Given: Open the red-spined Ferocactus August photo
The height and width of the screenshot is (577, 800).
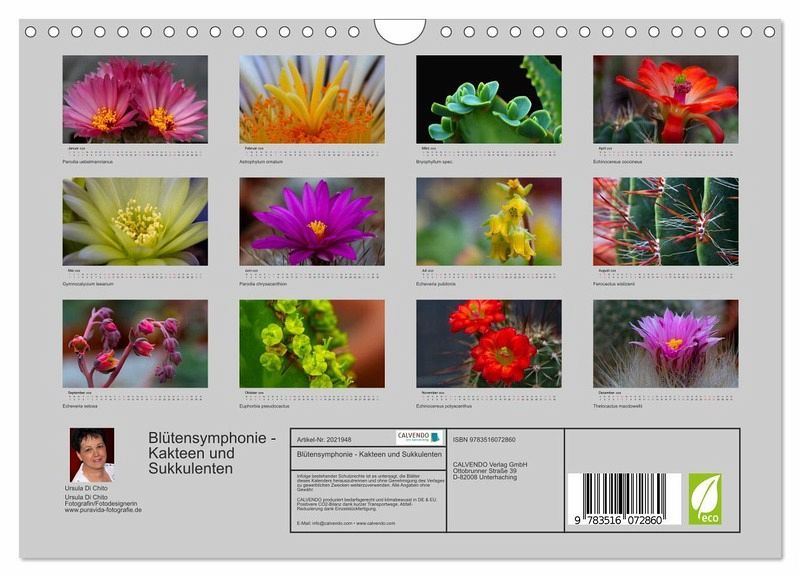Looking at the screenshot, I should point(666,221).
